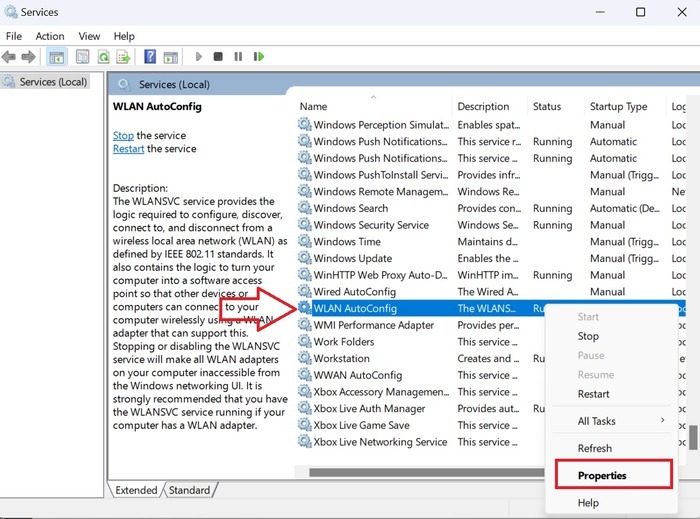Click the Pause Service toolbar icon
Viewport: 700px width, 519px height.
pyautogui.click(x=238, y=57)
